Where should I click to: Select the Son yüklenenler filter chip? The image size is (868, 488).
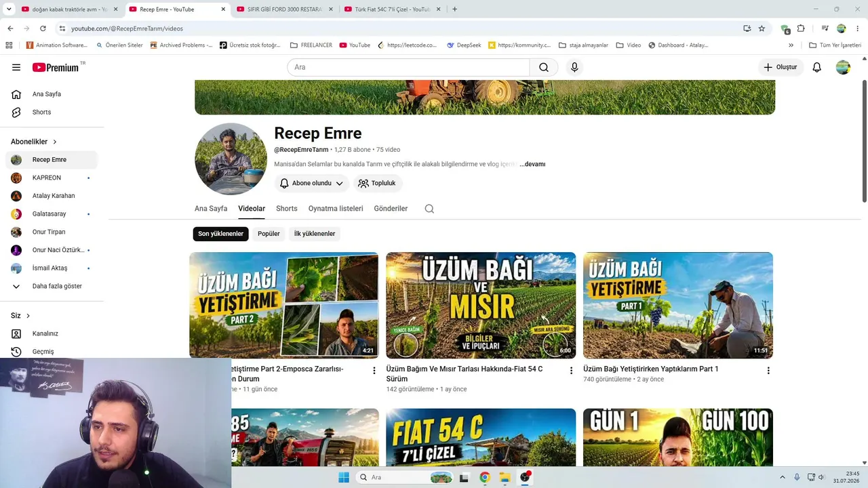pos(220,234)
